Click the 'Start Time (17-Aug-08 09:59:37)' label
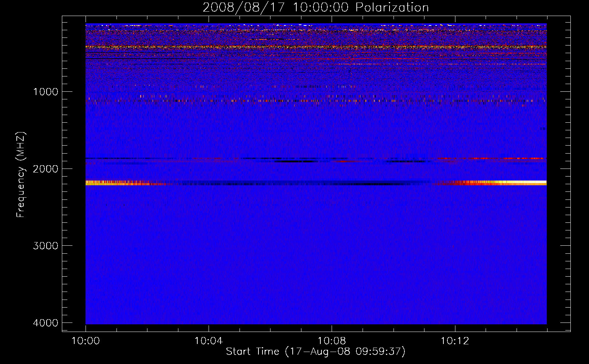Image resolution: width=589 pixels, height=364 pixels. (316, 352)
